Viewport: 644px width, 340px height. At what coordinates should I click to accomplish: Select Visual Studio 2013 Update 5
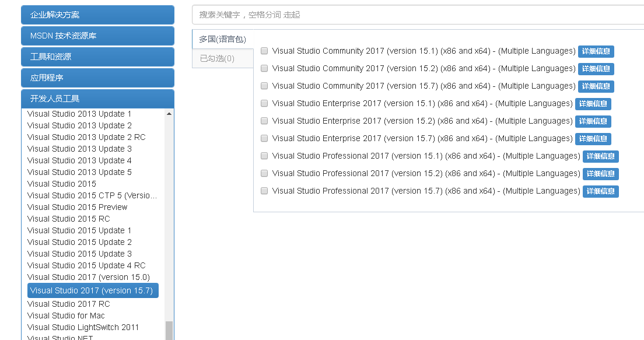pos(79,172)
